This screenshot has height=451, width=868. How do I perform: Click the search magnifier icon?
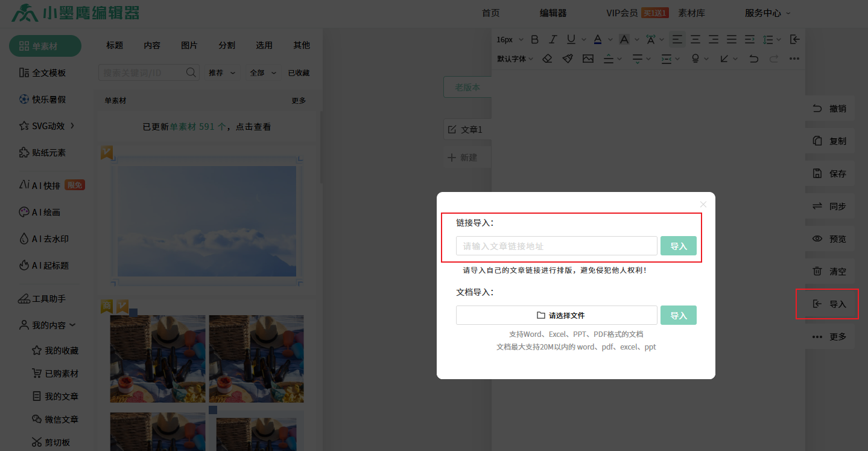click(191, 72)
